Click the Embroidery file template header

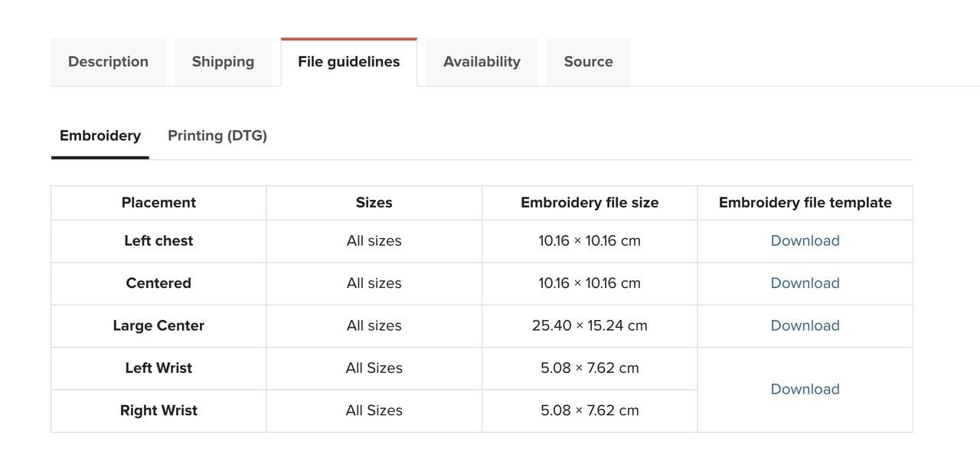pos(805,203)
